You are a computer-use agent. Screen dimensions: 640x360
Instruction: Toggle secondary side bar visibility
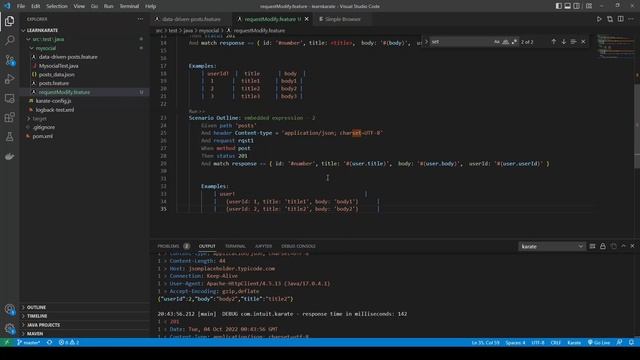click(x=576, y=6)
